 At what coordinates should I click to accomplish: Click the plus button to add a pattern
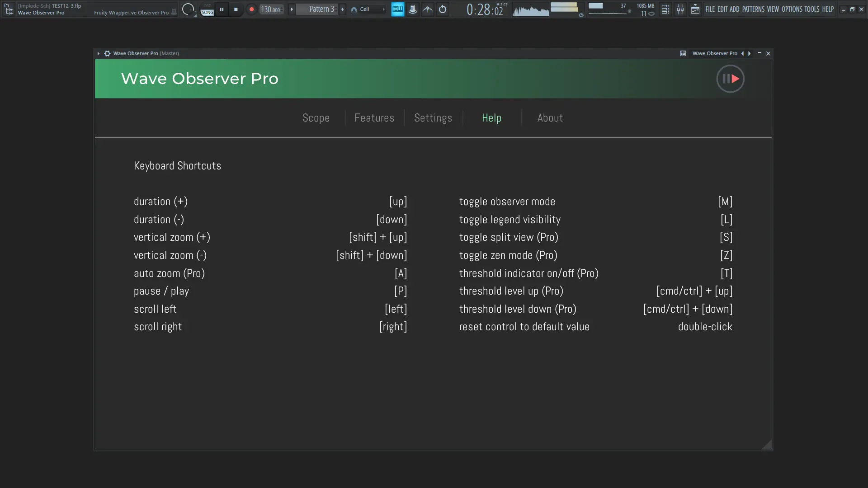point(342,9)
